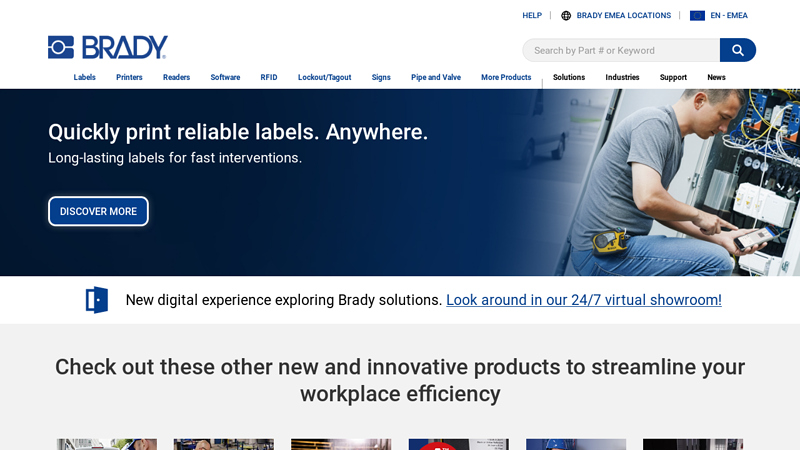Click the globe icon beside Brady EMEA Locations
Viewport: 800px width, 450px height.
tap(566, 16)
